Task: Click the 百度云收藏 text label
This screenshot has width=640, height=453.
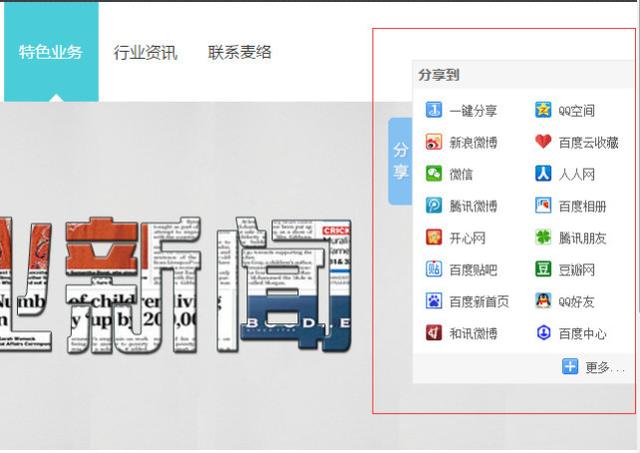Action: [588, 142]
